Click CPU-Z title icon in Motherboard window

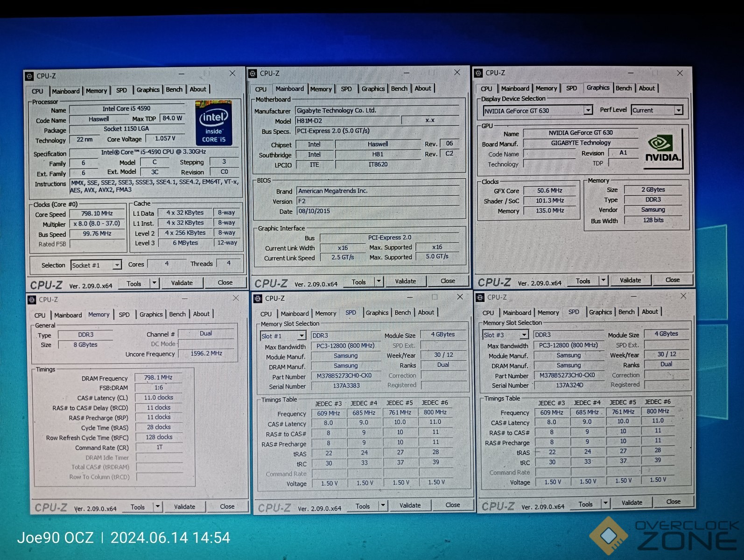point(253,74)
